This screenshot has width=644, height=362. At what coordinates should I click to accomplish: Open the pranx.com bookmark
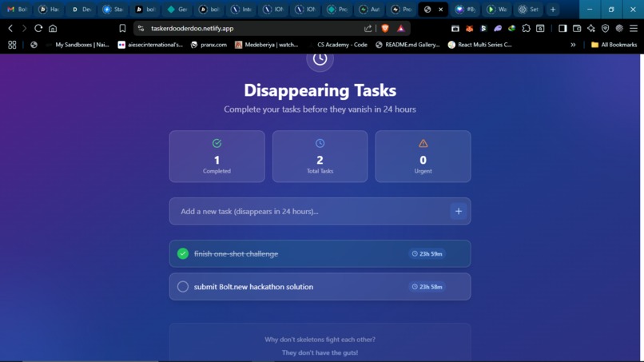(x=209, y=45)
